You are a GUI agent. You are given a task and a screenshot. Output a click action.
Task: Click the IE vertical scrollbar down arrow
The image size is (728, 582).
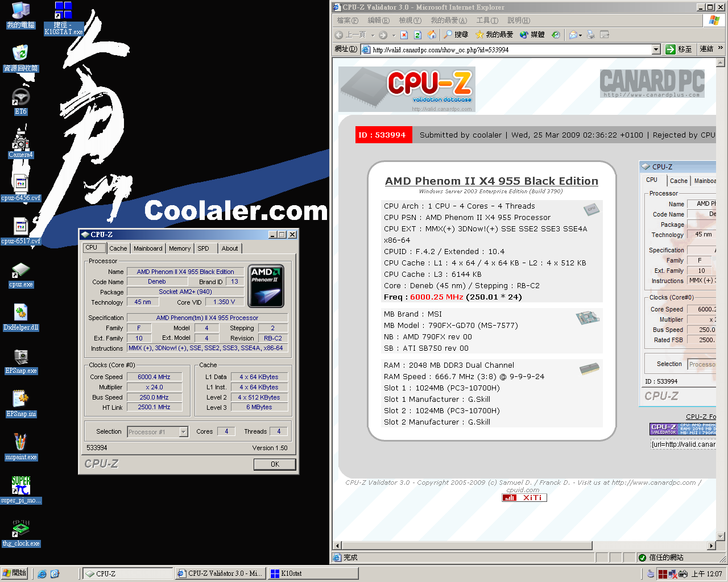(x=721, y=537)
